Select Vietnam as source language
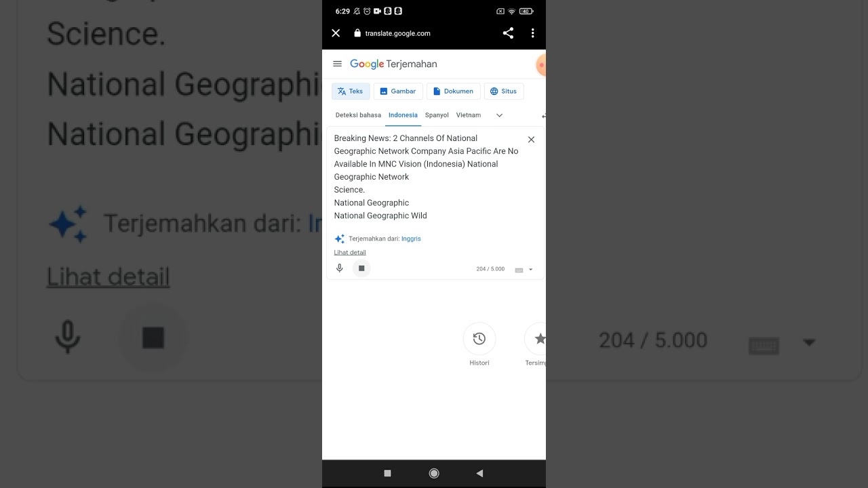 (x=469, y=115)
